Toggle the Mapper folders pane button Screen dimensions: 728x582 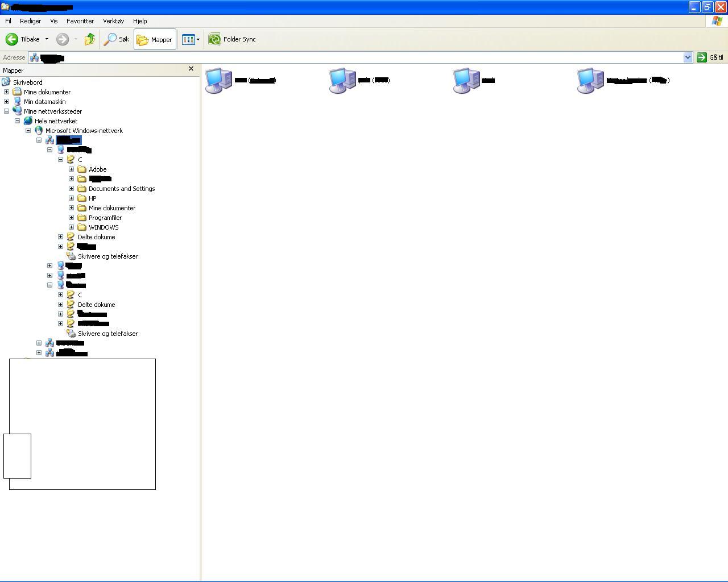(155, 39)
